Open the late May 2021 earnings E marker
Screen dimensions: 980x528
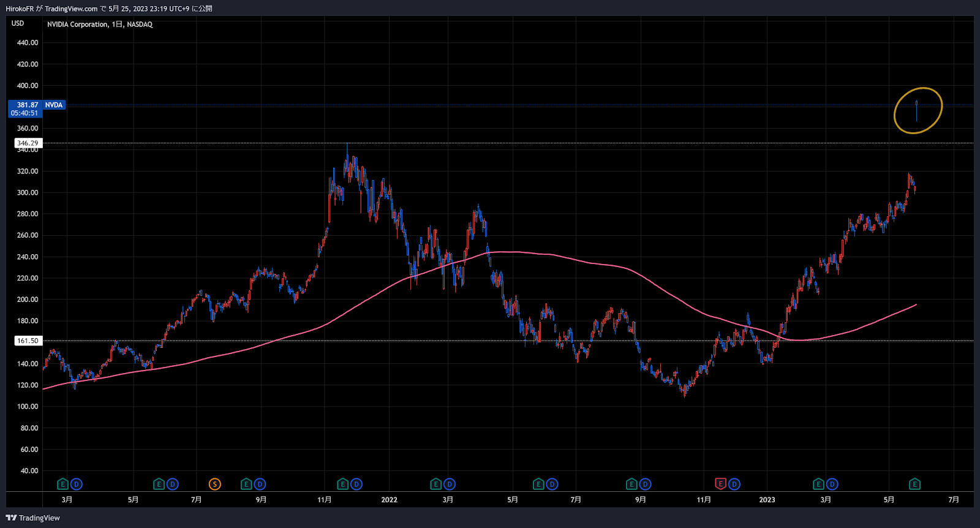159,484
